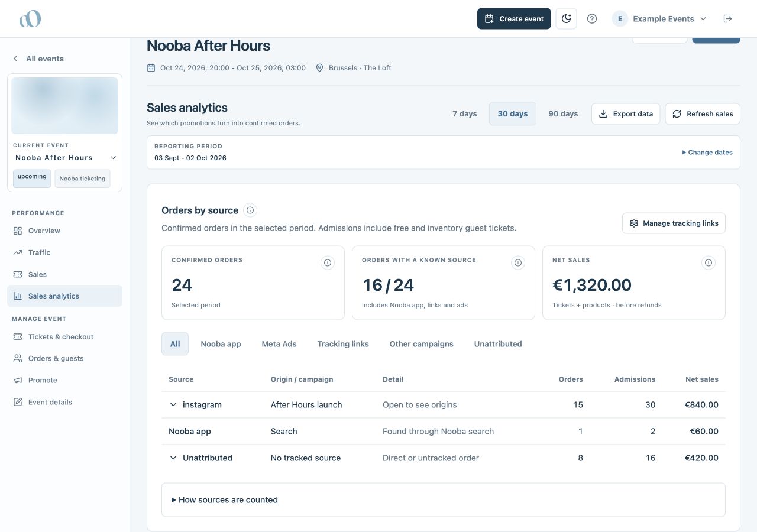Click the Nooba logo in header

pyautogui.click(x=30, y=19)
